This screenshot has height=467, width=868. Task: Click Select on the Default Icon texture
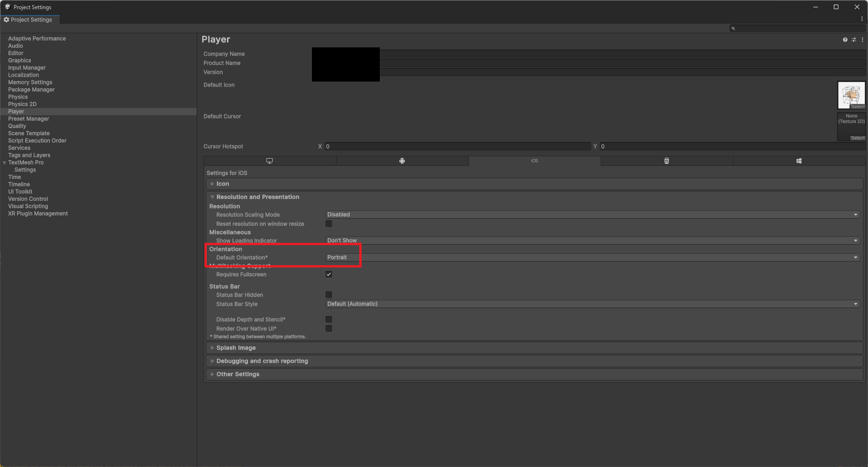pos(858,106)
